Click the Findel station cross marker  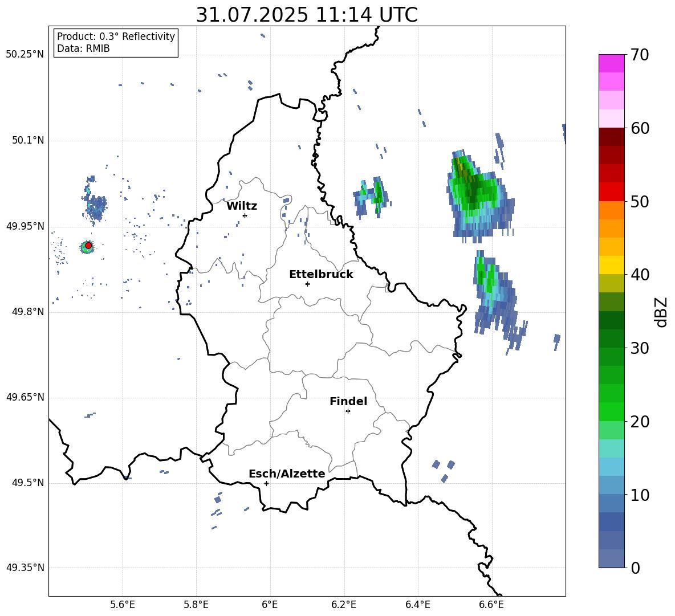348,411
